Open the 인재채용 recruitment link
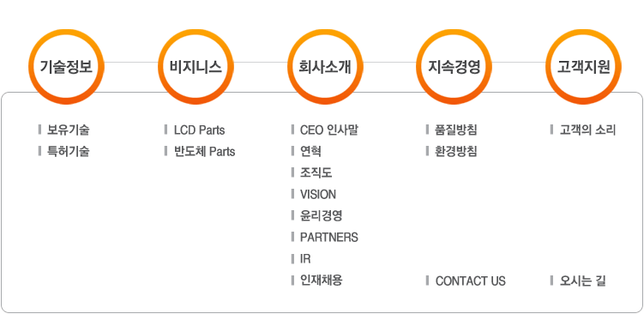 (x=322, y=281)
